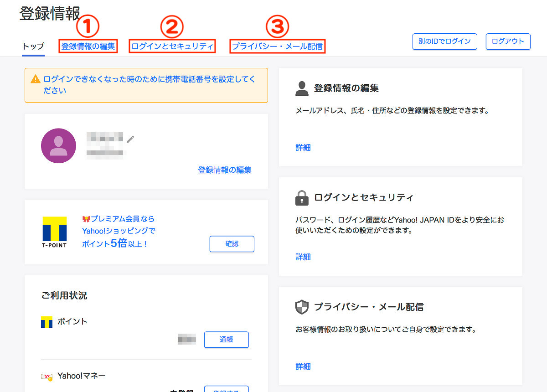Open the mobile number setup warning link

[x=150, y=85]
